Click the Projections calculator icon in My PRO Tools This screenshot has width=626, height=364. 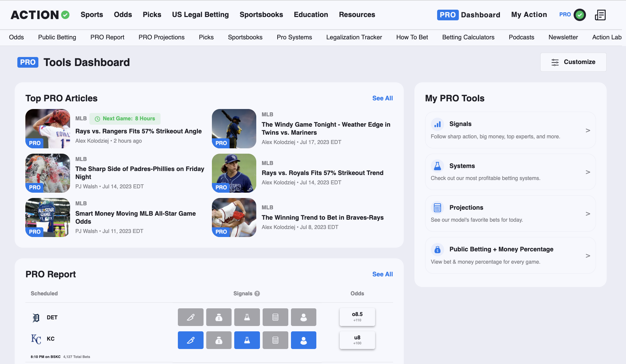point(437,208)
